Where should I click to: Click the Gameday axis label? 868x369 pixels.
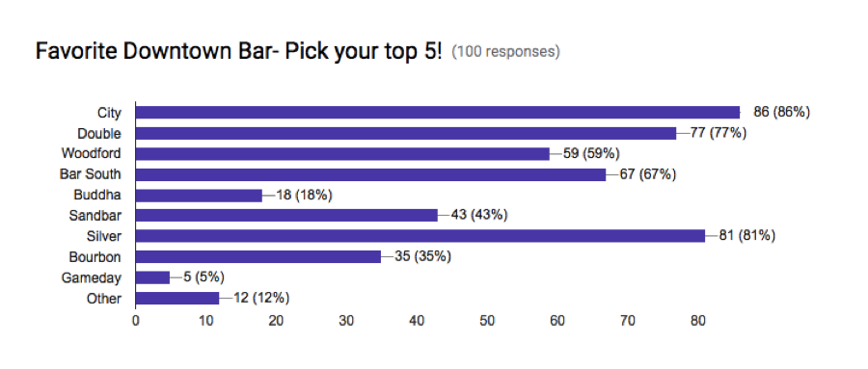pos(92,277)
